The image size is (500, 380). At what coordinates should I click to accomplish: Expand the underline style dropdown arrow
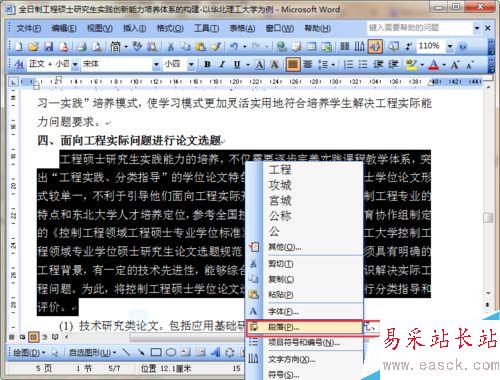pyautogui.click(x=247, y=65)
